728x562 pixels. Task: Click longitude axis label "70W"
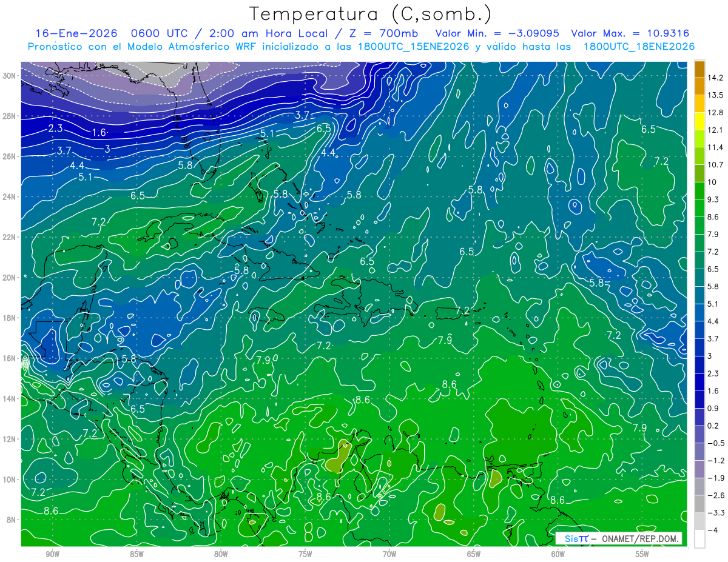click(389, 554)
